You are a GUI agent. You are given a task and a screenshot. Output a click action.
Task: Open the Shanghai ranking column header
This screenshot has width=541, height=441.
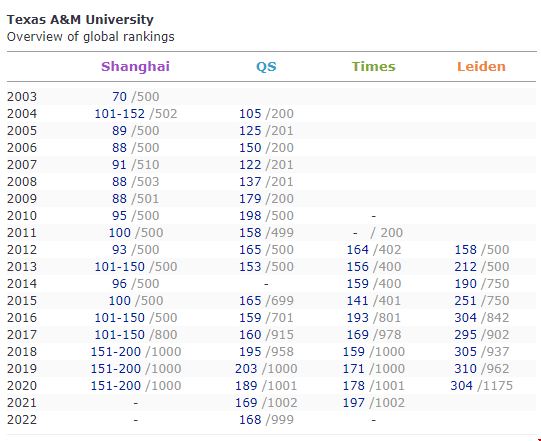tap(135, 66)
